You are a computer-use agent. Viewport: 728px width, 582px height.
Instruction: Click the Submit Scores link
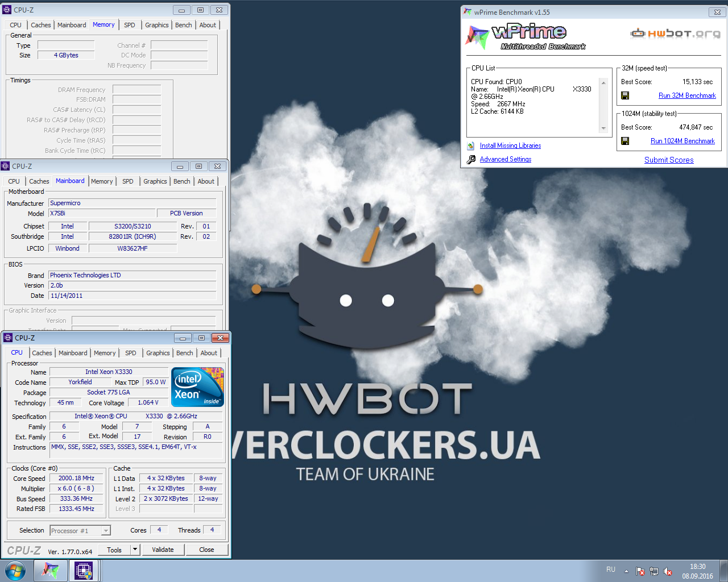(669, 160)
